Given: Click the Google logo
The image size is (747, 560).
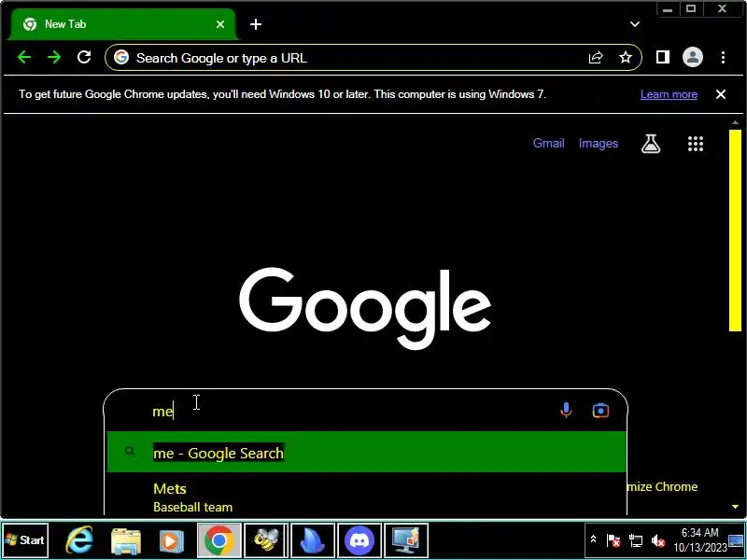Looking at the screenshot, I should 365,308.
